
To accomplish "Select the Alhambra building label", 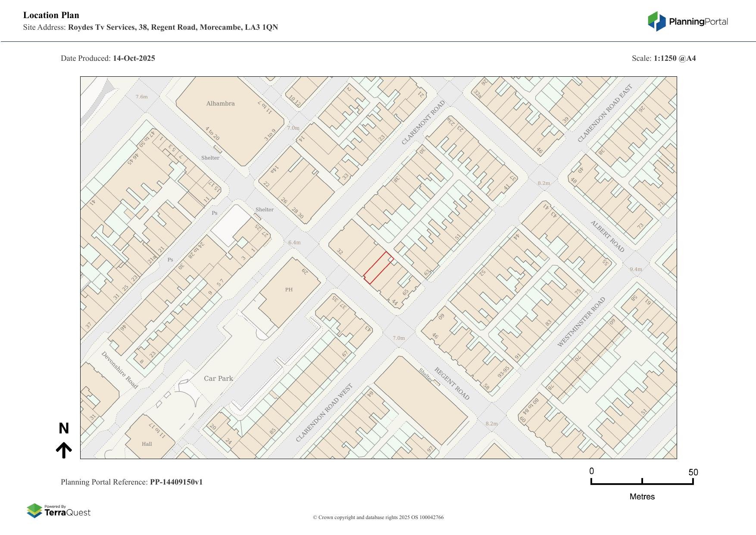I will [220, 103].
